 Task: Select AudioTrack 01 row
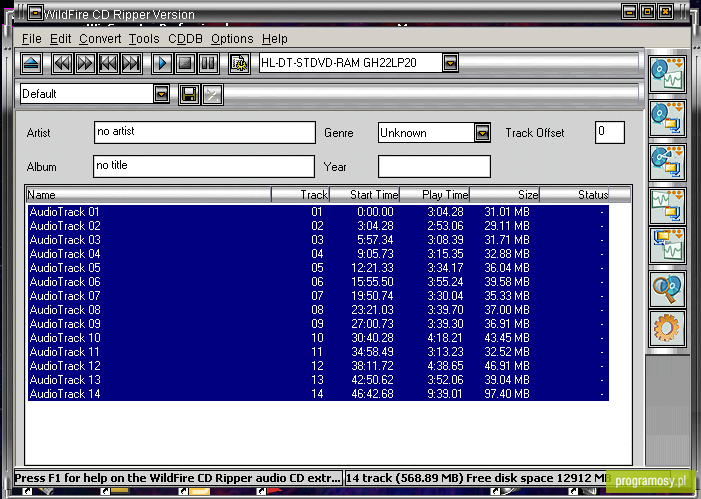(318, 212)
